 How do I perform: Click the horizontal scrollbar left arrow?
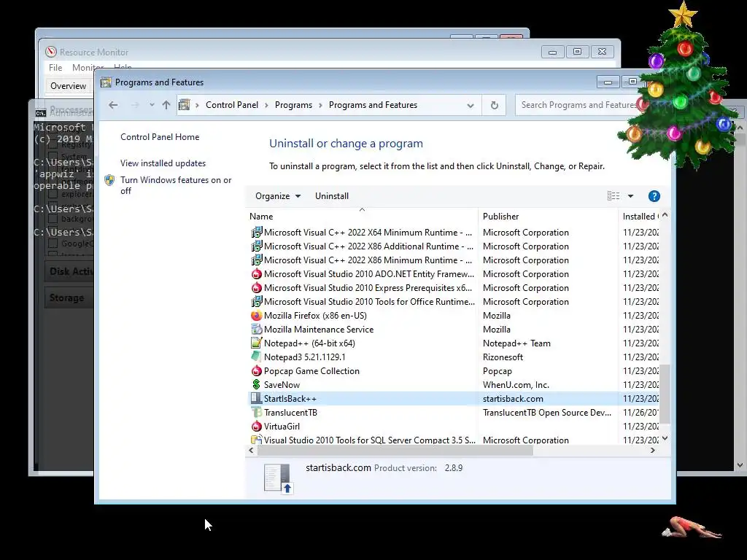point(251,450)
